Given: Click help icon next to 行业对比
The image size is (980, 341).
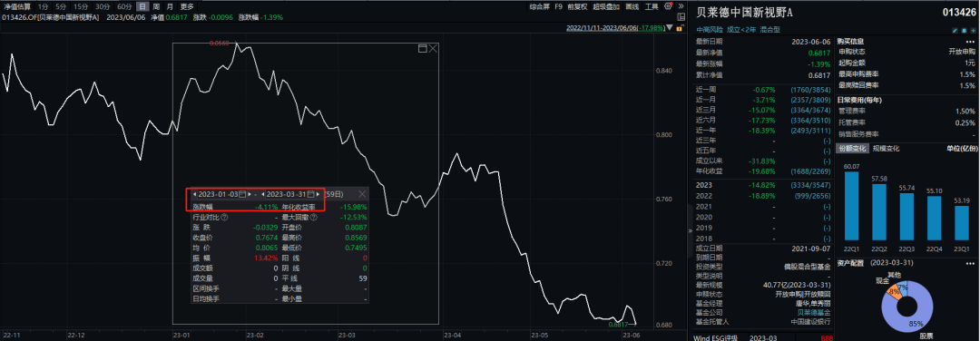Looking at the screenshot, I should point(224,218).
